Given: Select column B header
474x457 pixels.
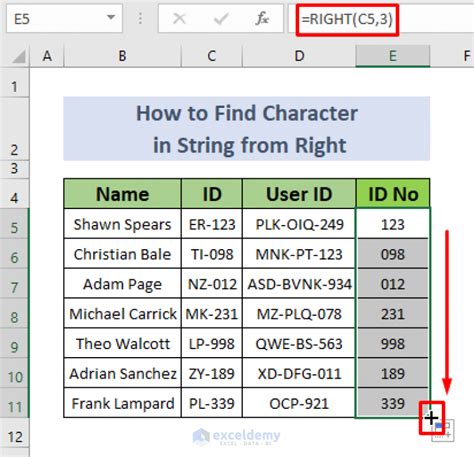Looking at the screenshot, I should click(x=122, y=56).
